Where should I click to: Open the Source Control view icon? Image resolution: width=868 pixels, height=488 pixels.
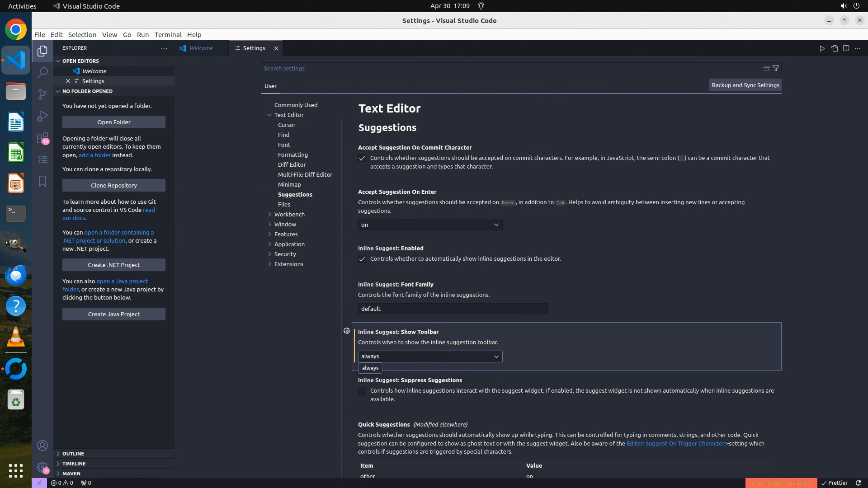[x=42, y=94]
